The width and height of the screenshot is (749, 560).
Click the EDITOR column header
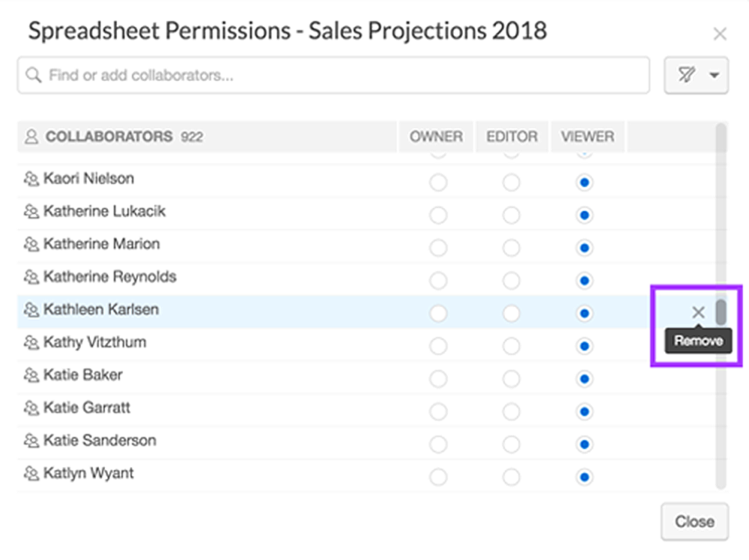512,137
